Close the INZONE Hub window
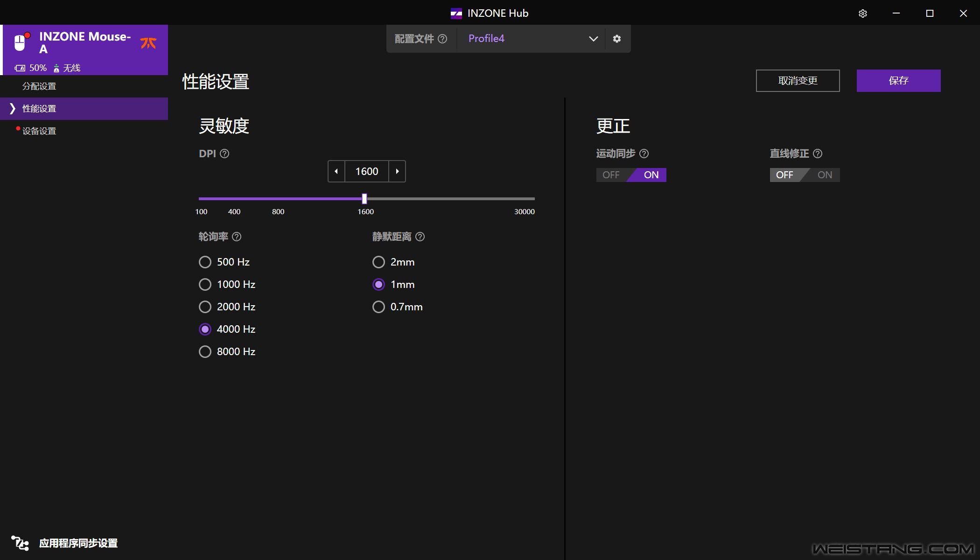Viewport: 980px width, 560px height. 963,13
